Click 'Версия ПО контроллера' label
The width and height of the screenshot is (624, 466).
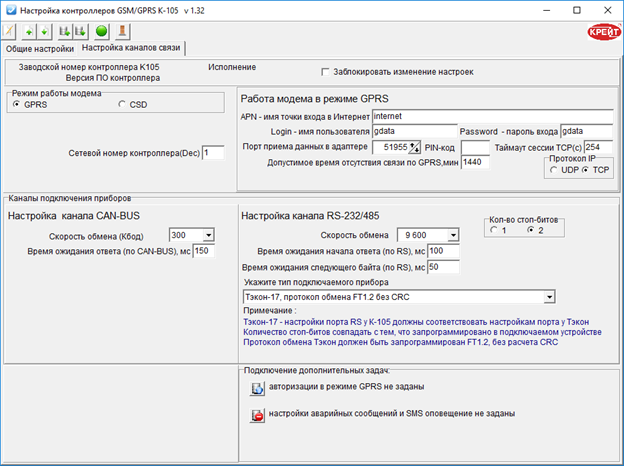113,78
